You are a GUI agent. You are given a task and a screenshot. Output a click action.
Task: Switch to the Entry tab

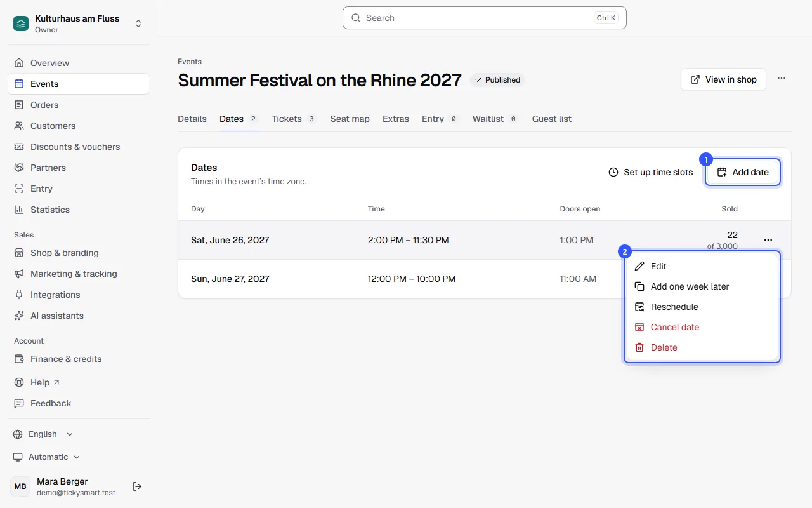(440, 119)
